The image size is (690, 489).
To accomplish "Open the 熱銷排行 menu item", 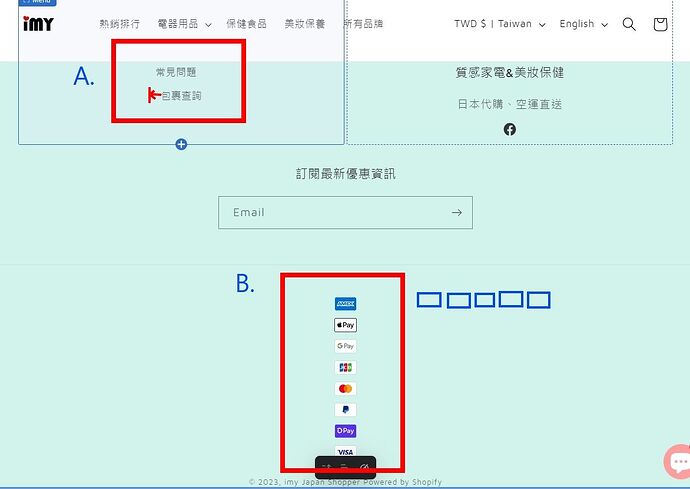I will tap(119, 24).
